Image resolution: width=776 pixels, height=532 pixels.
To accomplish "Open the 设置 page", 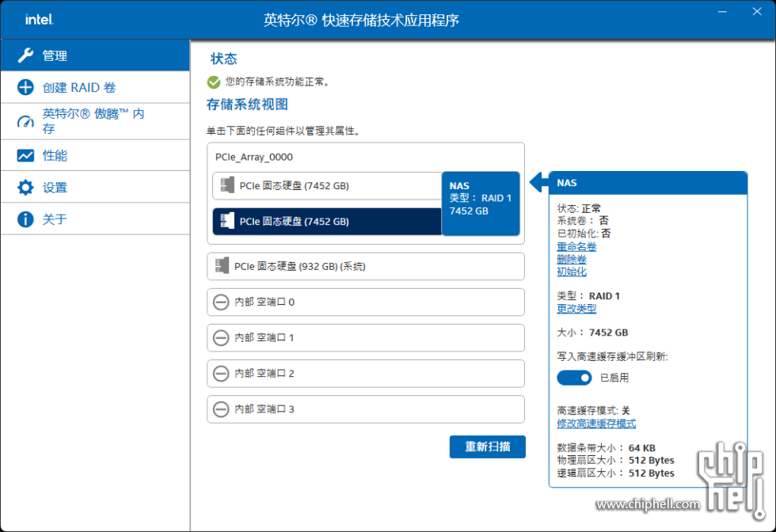I will click(x=95, y=187).
